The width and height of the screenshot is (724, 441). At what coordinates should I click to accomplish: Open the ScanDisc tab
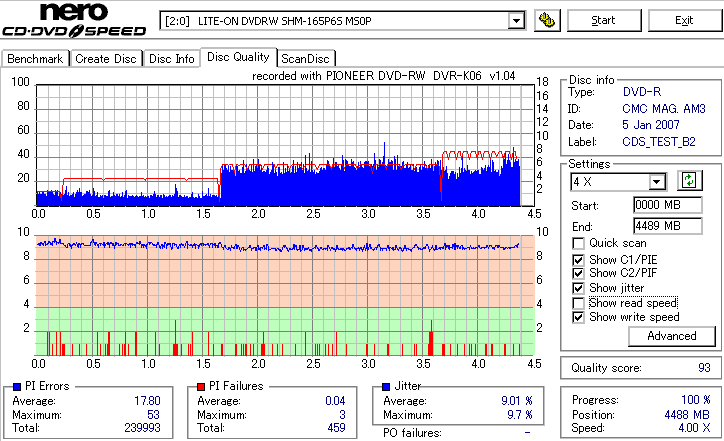[305, 59]
